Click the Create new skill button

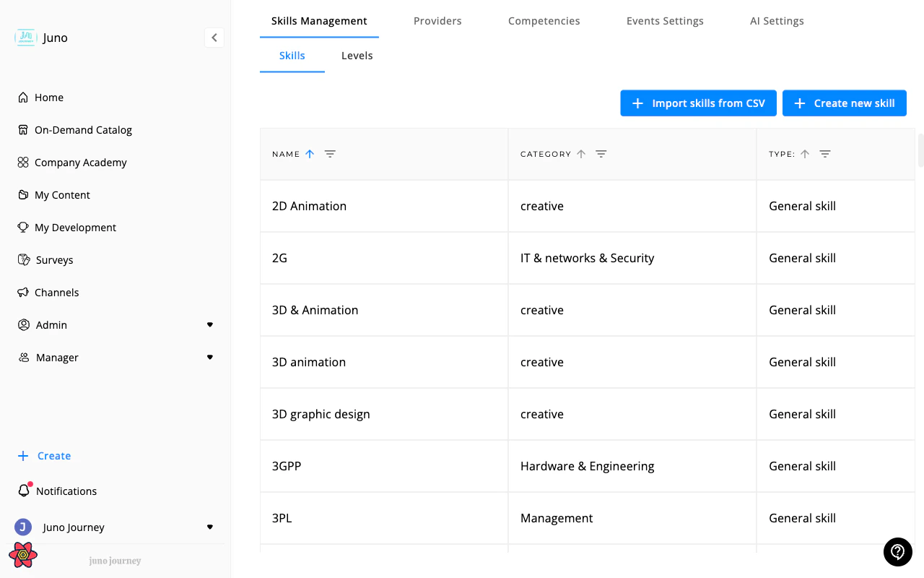click(845, 103)
